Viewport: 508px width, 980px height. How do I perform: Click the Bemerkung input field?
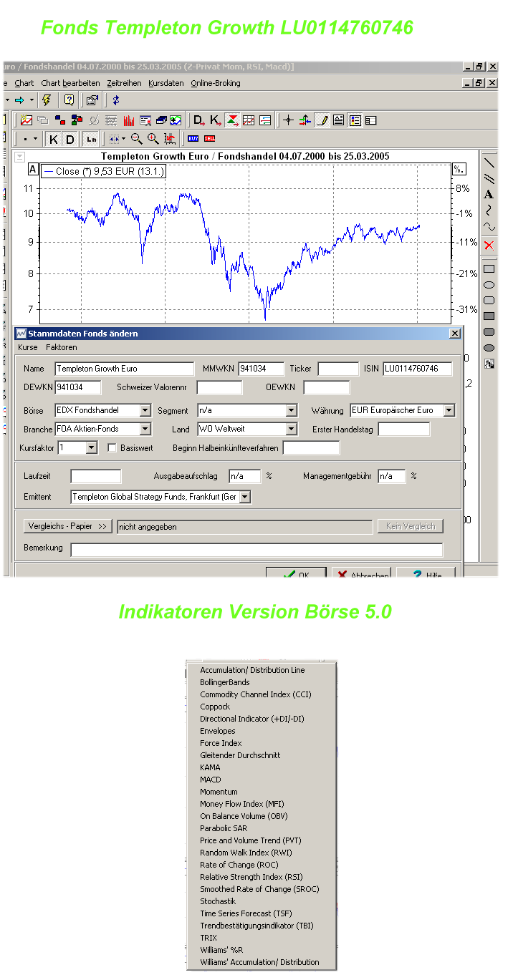point(257,550)
